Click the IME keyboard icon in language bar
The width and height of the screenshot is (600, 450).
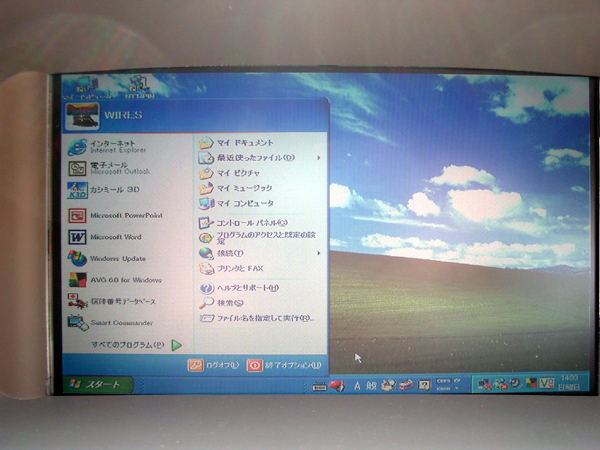tap(320, 386)
